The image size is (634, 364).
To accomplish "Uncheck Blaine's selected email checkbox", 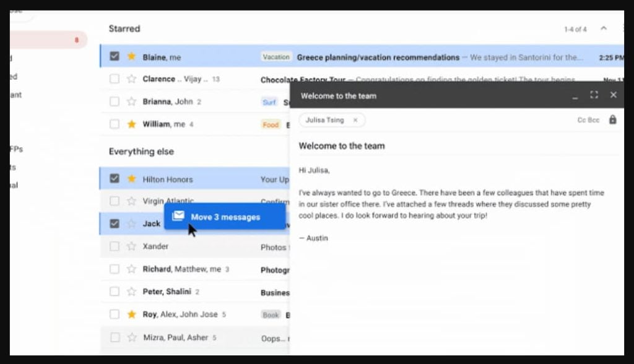I will pyautogui.click(x=115, y=56).
